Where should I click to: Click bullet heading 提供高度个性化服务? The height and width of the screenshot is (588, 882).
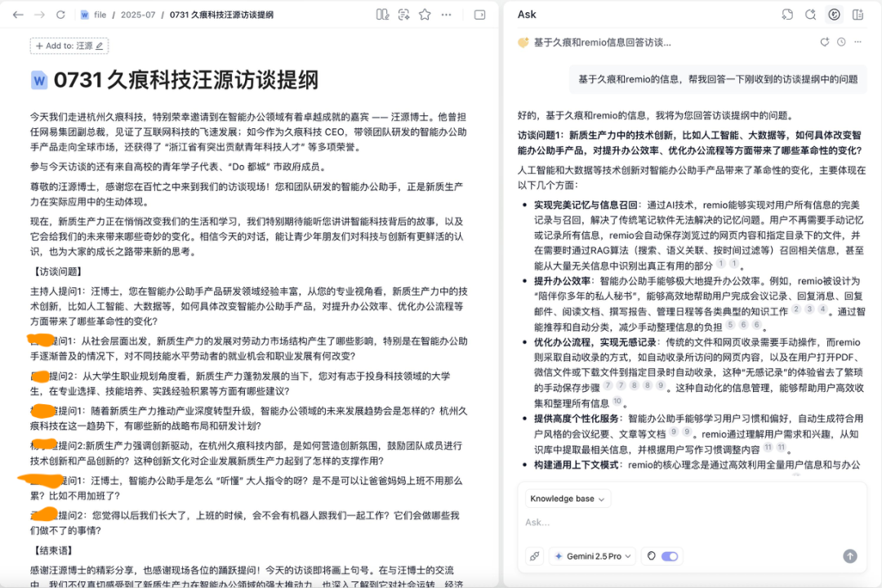(576, 419)
